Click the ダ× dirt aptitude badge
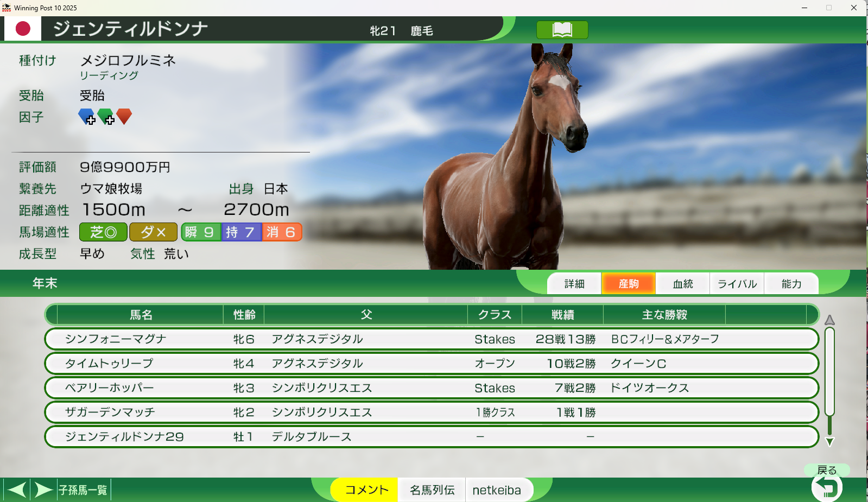The image size is (868, 502). pos(153,232)
